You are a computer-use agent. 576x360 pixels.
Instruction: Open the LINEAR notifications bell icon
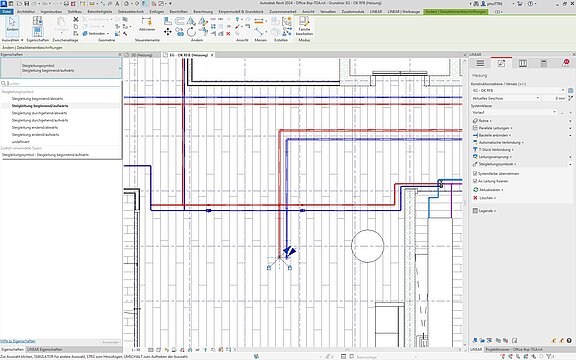565,63
